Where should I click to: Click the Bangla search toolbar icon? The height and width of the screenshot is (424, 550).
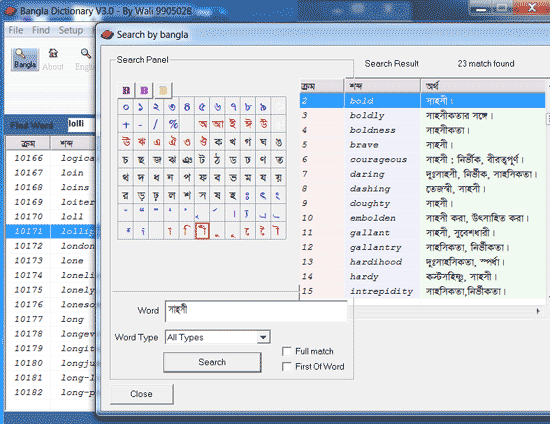point(25,59)
